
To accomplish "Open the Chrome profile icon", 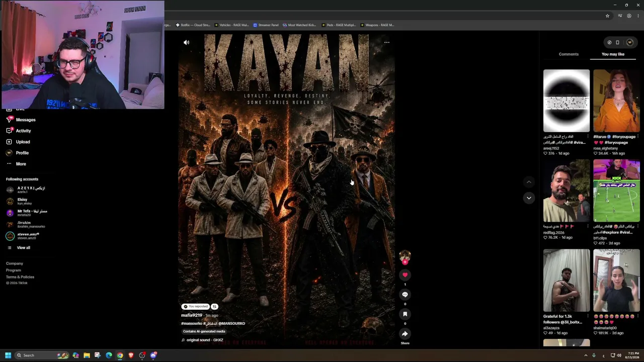I will tap(629, 16).
